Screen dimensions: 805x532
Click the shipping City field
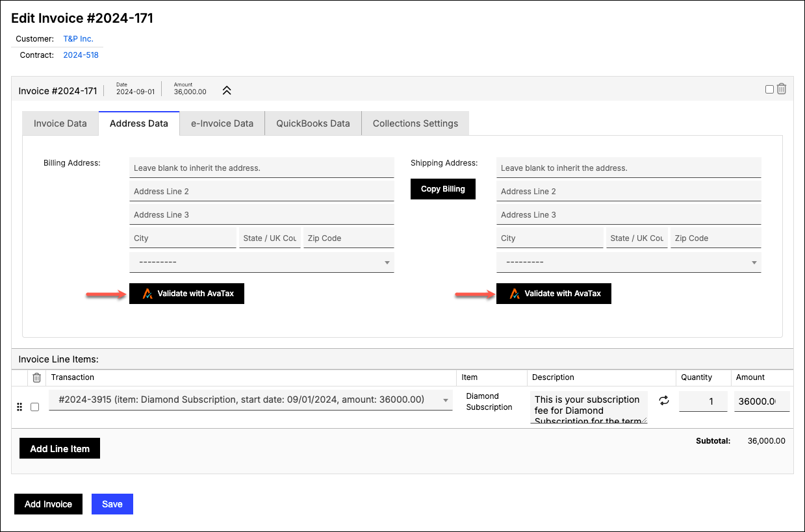(x=550, y=238)
